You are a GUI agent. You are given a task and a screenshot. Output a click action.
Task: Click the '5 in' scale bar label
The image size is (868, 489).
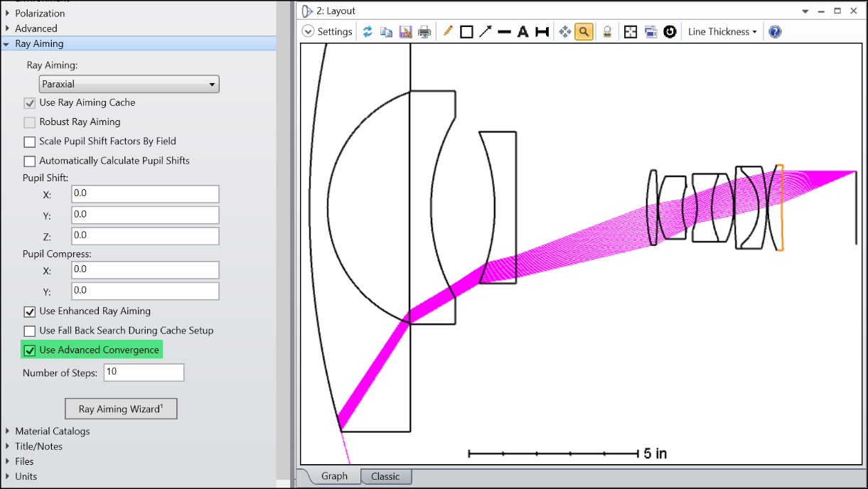[x=655, y=453]
